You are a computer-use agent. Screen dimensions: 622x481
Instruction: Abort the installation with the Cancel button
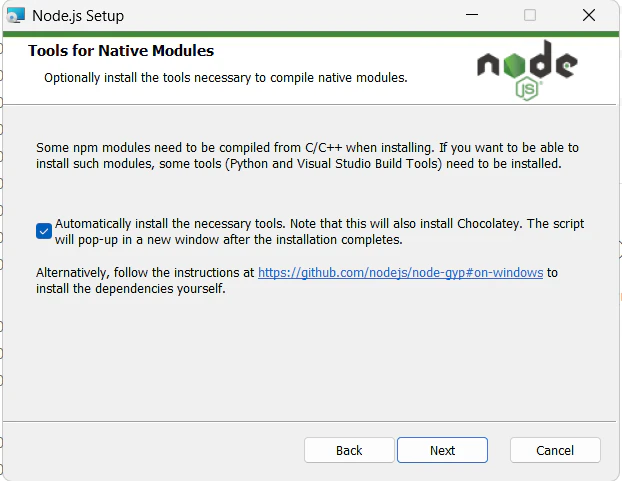click(x=555, y=450)
